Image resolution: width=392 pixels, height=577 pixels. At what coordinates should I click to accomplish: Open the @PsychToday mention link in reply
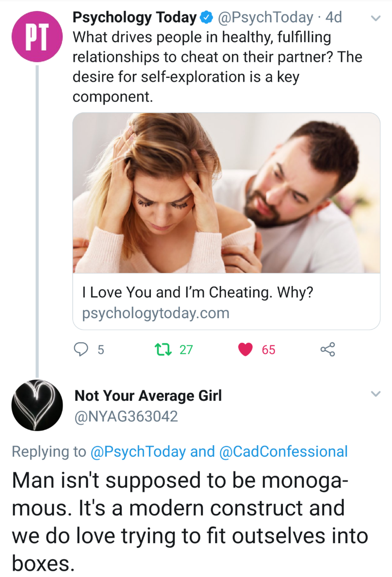click(138, 452)
